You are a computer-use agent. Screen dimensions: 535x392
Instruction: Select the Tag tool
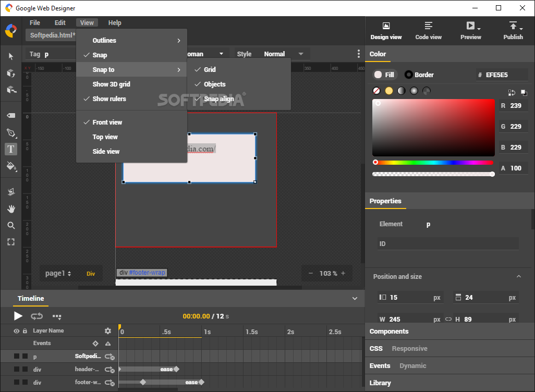pos(11,115)
